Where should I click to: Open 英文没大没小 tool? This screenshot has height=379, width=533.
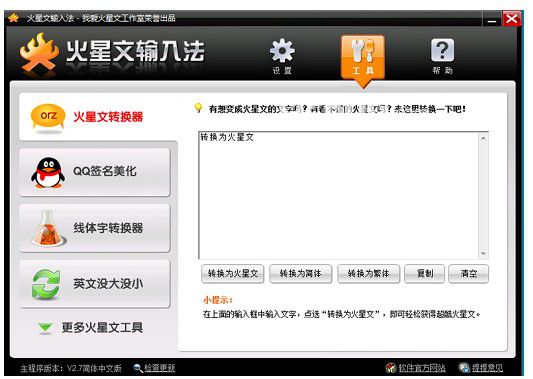[95, 284]
